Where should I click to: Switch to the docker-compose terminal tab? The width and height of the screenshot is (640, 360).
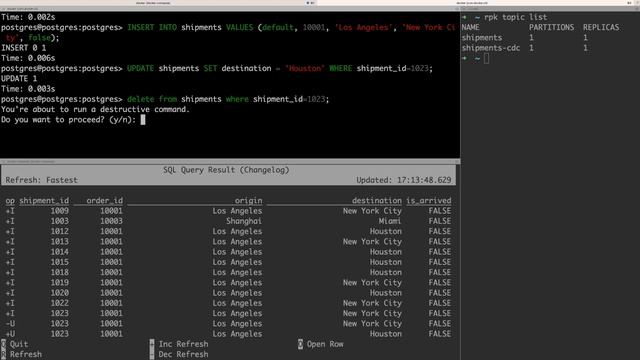(x=153, y=3)
